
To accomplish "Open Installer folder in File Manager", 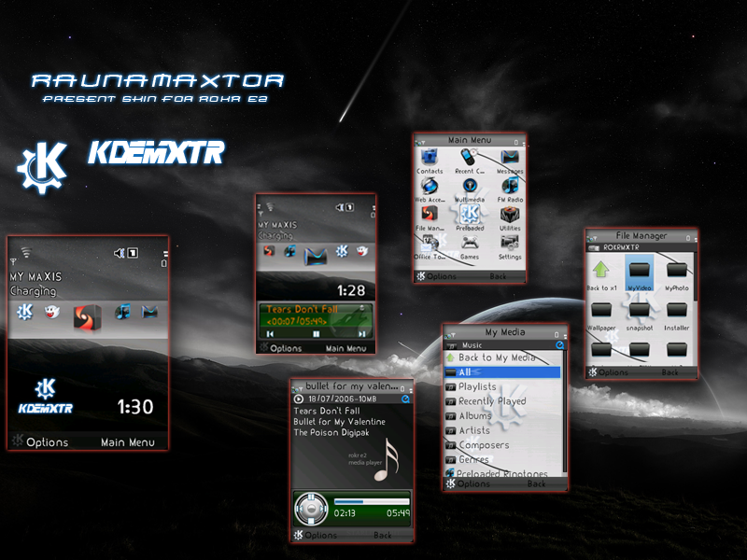I will pyautogui.click(x=676, y=311).
